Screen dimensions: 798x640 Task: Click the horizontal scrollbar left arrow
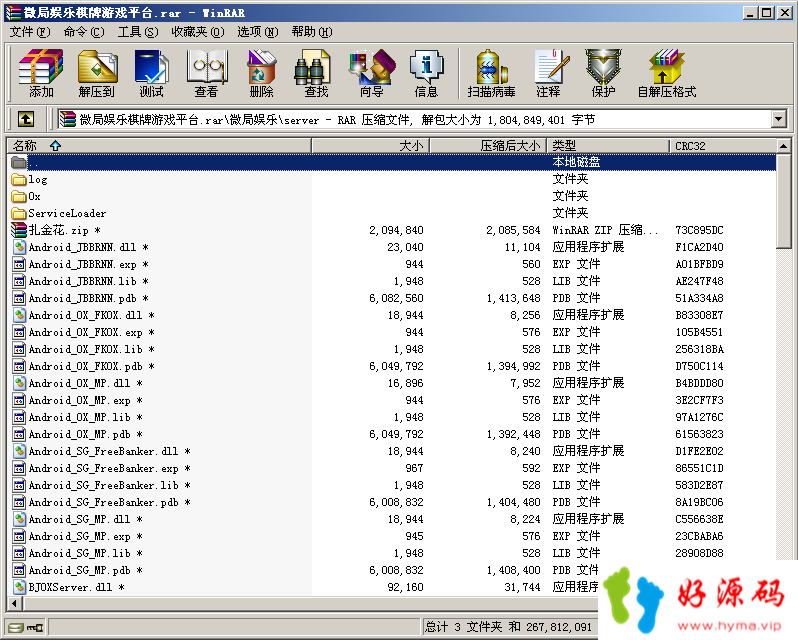click(14, 604)
